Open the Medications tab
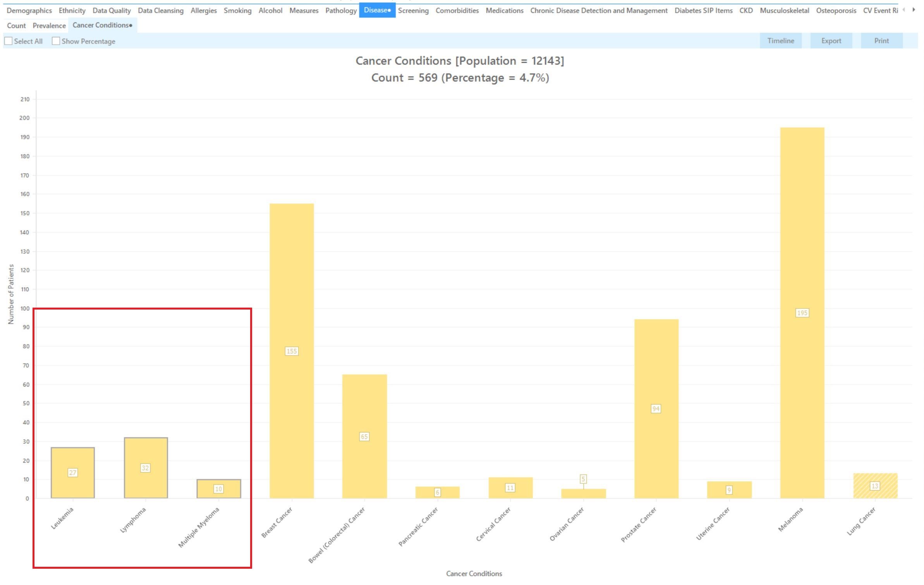Image resolution: width=924 pixels, height=585 pixels. coord(505,10)
